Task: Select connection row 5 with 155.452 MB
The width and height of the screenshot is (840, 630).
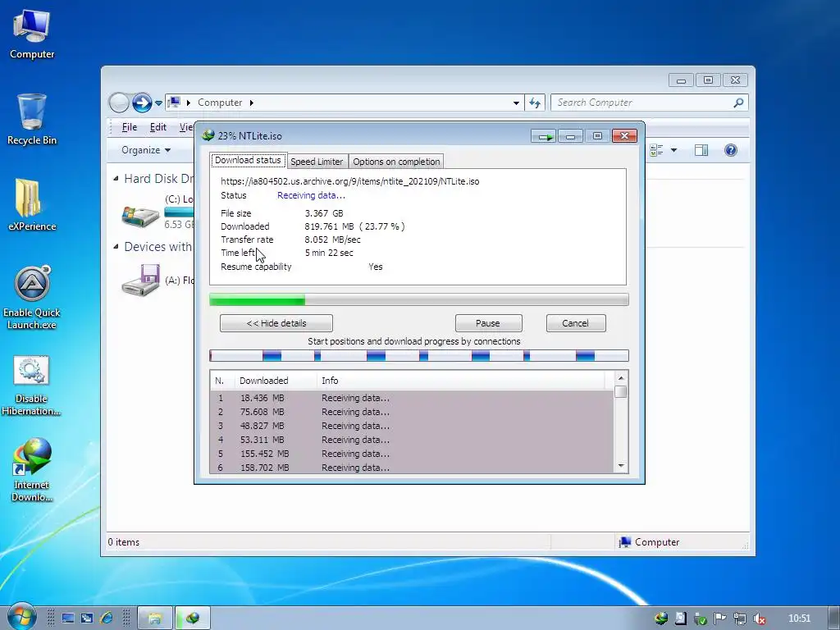Action: pyautogui.click(x=412, y=454)
